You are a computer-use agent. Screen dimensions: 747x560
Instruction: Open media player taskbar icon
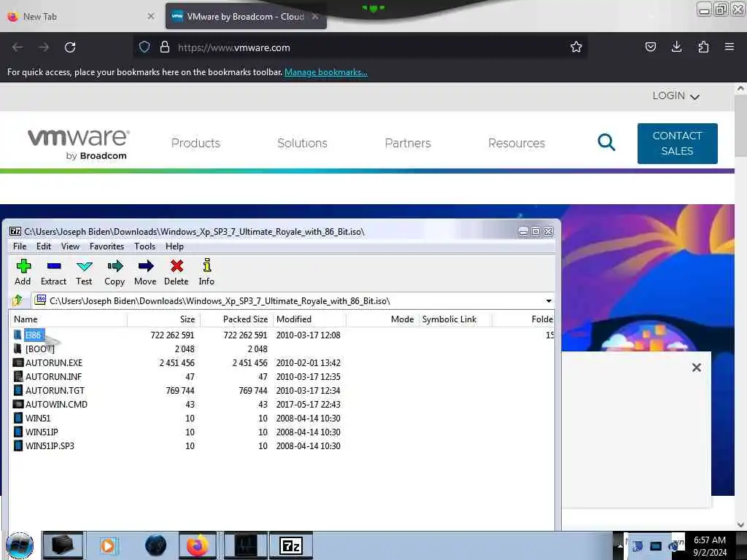pos(109,545)
